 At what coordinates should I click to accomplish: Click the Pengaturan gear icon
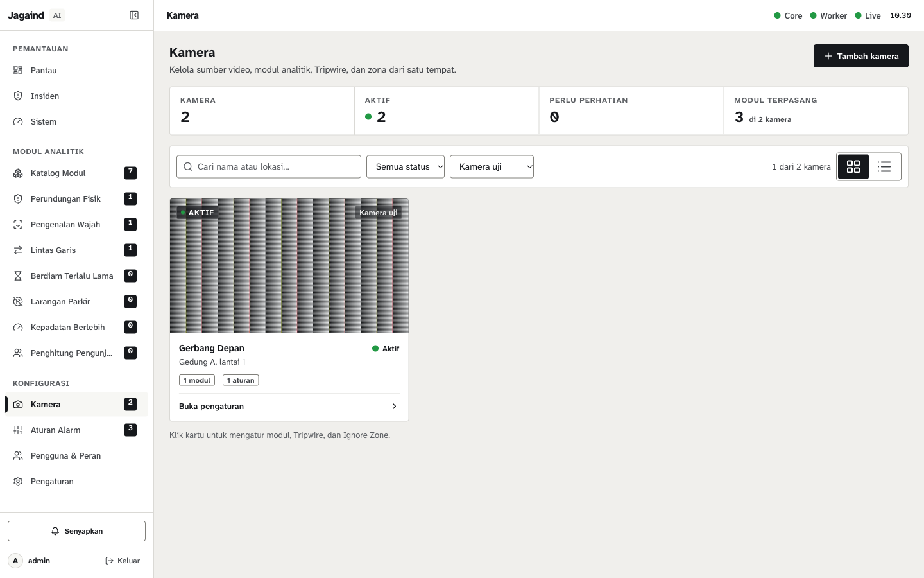pos(18,481)
